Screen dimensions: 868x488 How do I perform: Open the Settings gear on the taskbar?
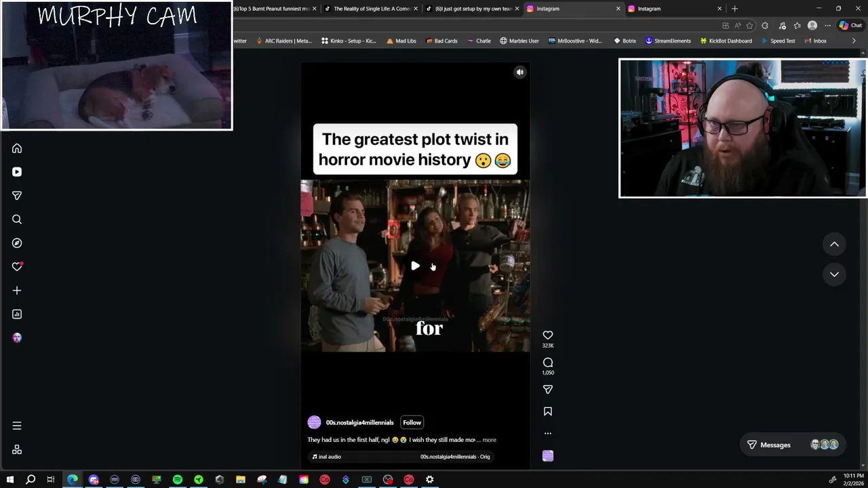(x=430, y=480)
